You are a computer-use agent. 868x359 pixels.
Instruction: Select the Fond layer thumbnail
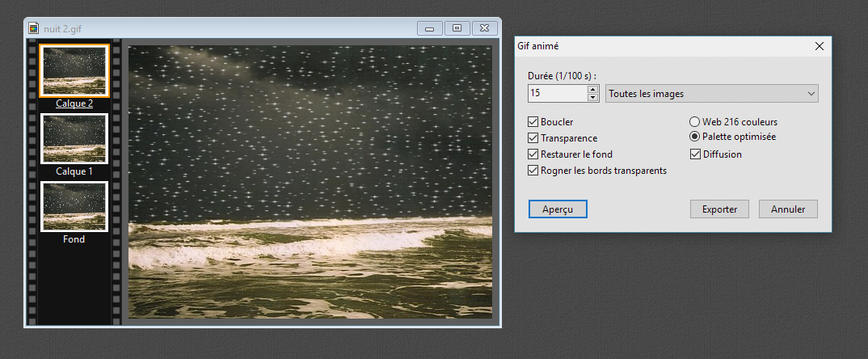(74, 207)
